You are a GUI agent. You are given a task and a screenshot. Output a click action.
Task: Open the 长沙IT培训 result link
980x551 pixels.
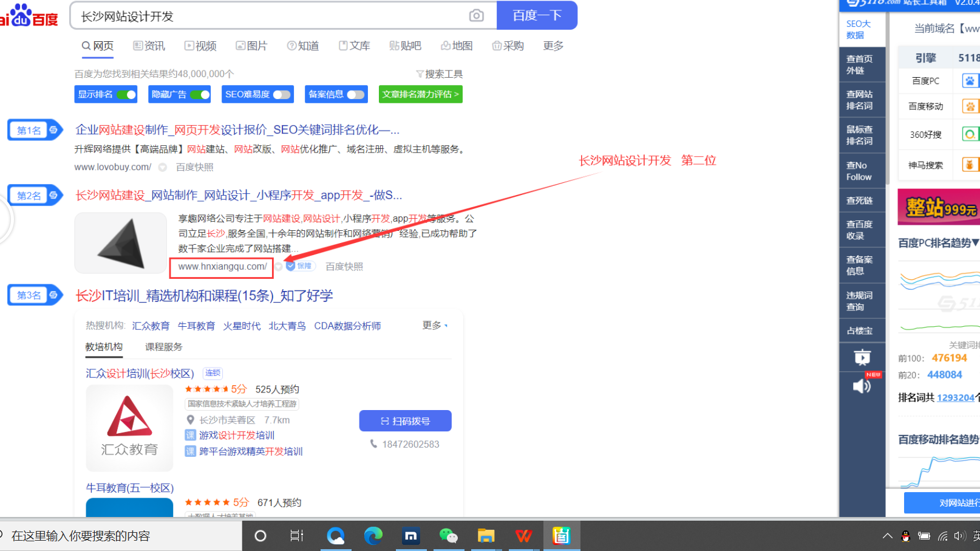tap(204, 296)
